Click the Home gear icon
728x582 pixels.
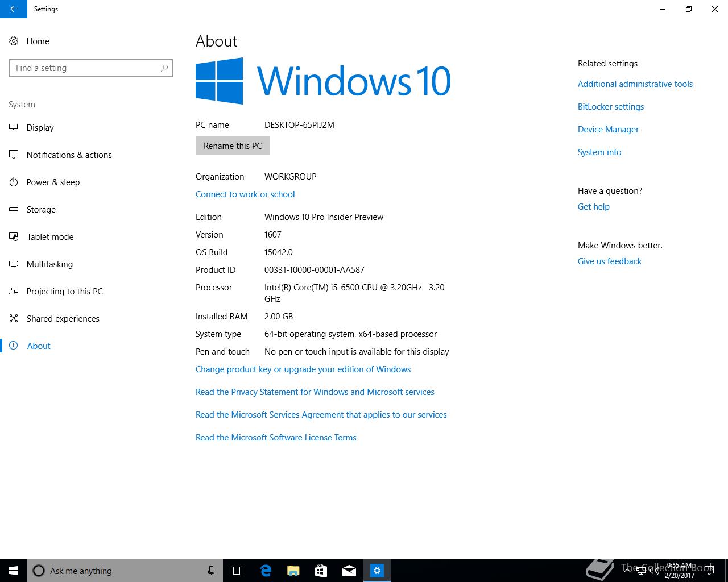point(14,41)
